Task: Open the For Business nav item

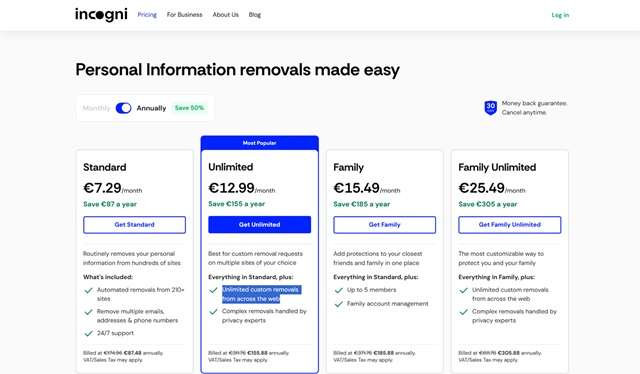Action: [x=184, y=15]
